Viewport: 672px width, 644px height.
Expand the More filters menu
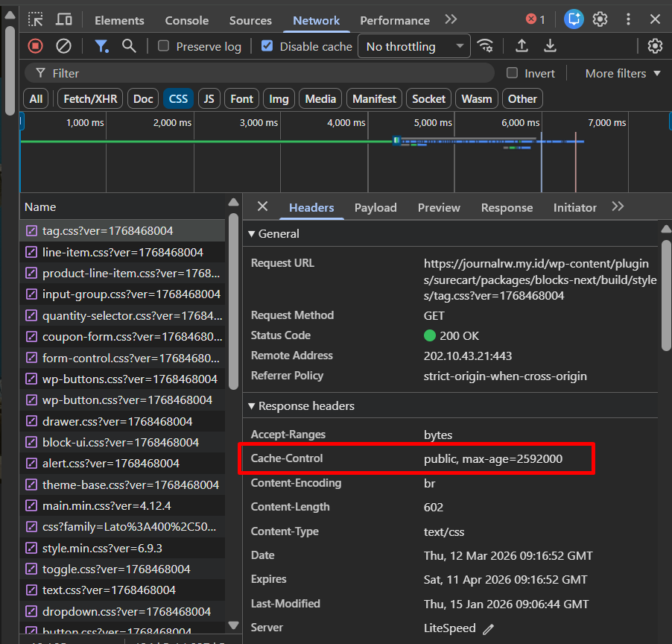pyautogui.click(x=623, y=73)
